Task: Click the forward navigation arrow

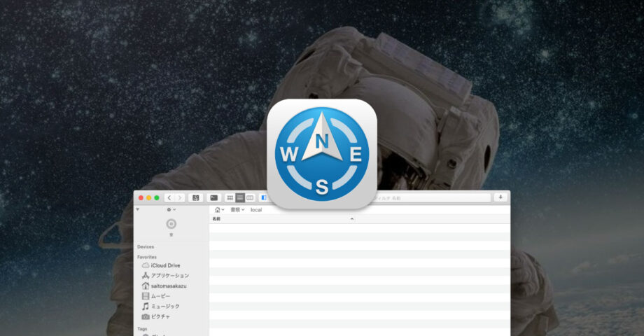Action: tap(180, 198)
